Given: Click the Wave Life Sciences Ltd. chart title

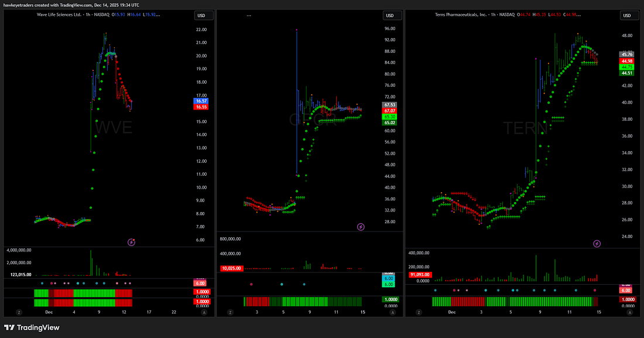Looking at the screenshot, I should tap(59, 15).
